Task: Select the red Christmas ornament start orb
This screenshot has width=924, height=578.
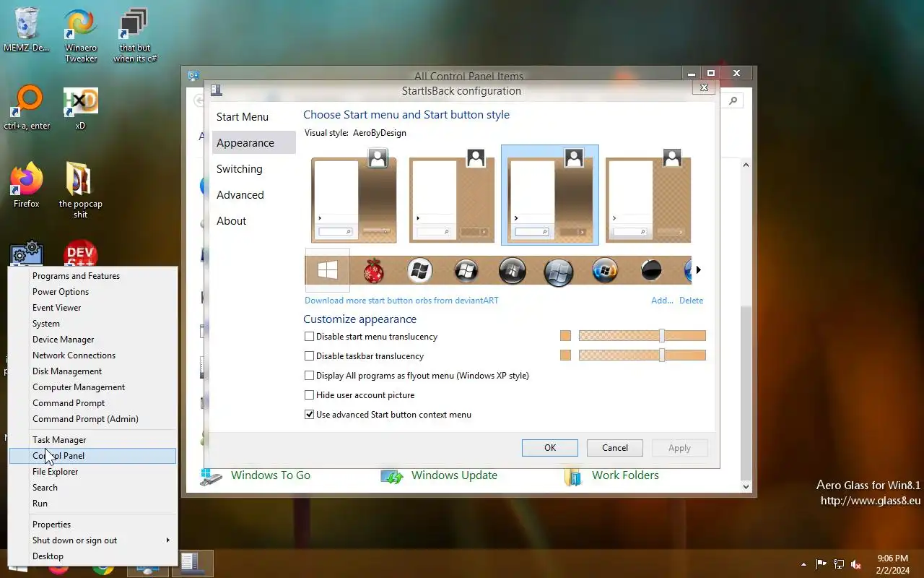Action: point(373,270)
